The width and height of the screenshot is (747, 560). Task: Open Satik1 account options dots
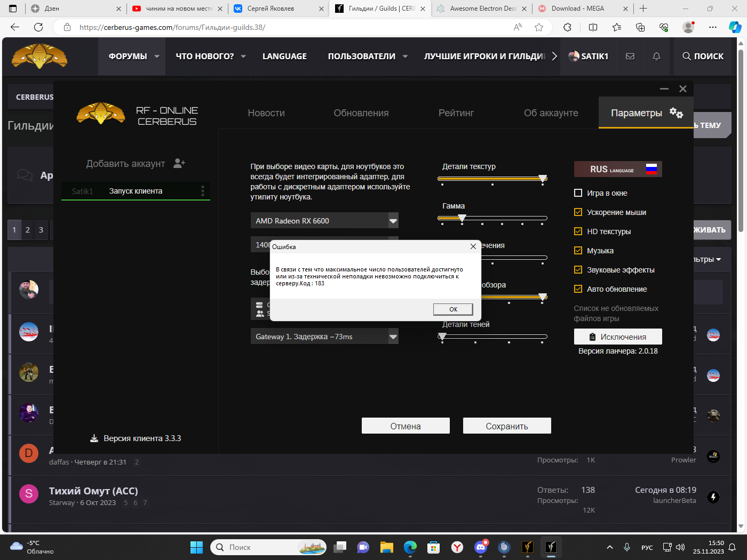(x=203, y=191)
